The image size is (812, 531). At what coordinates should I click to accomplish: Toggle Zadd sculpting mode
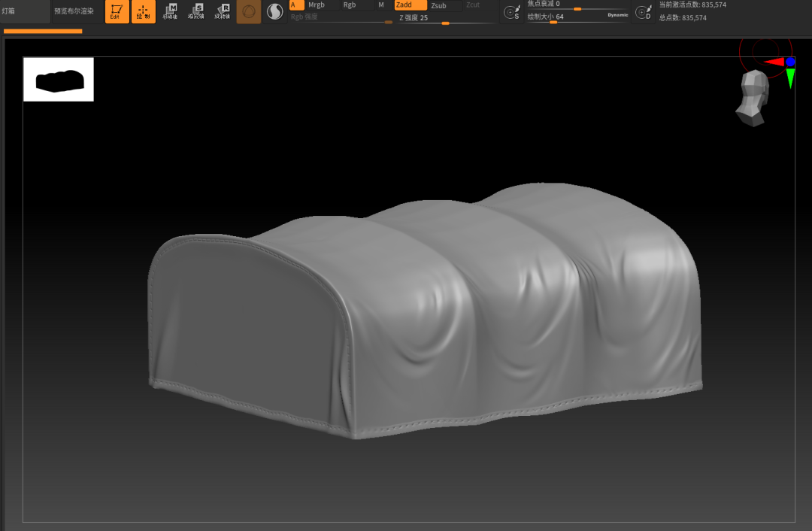pos(411,5)
